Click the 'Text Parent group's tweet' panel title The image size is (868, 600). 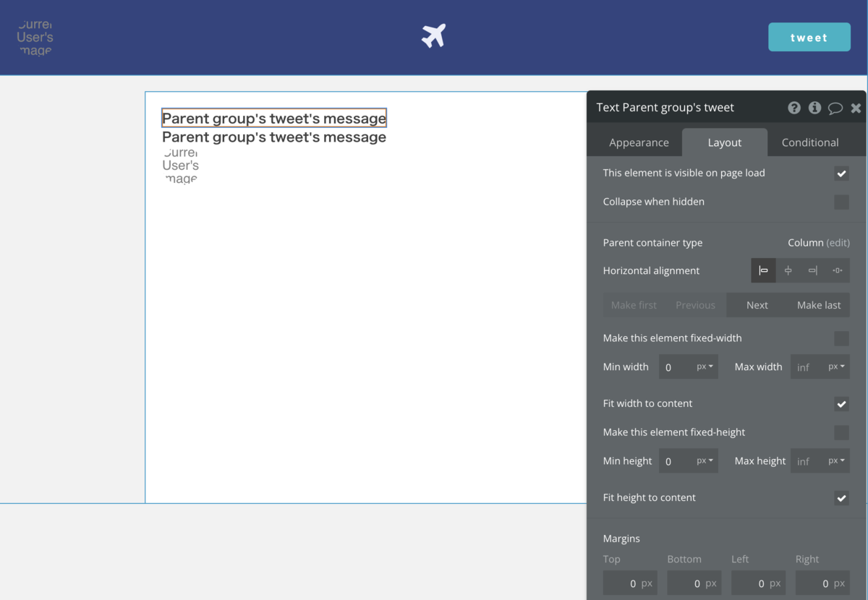click(x=665, y=108)
